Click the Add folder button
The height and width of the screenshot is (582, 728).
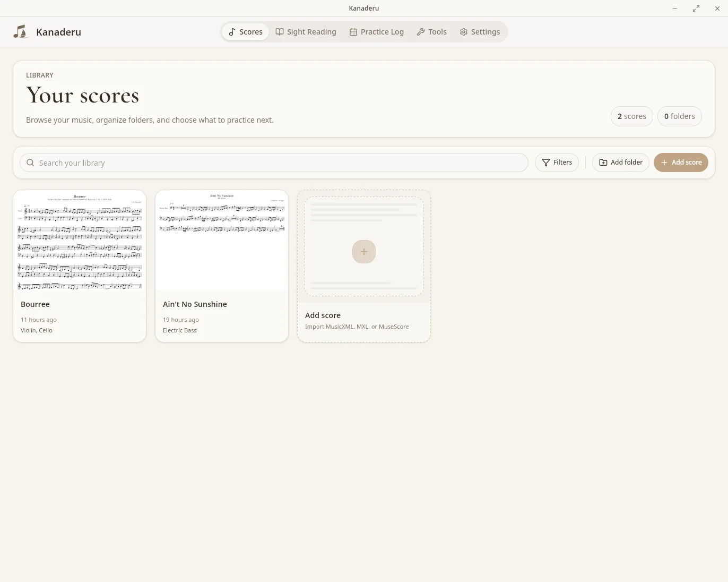[621, 162]
